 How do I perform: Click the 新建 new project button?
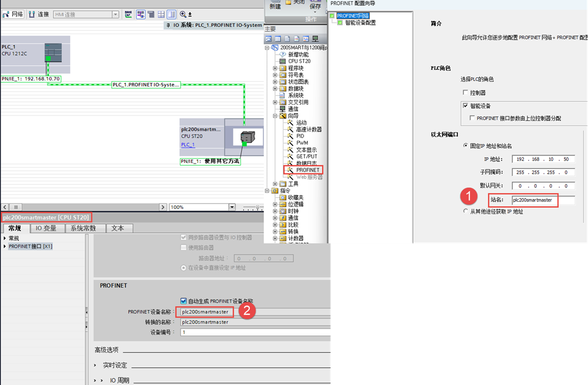click(275, 5)
